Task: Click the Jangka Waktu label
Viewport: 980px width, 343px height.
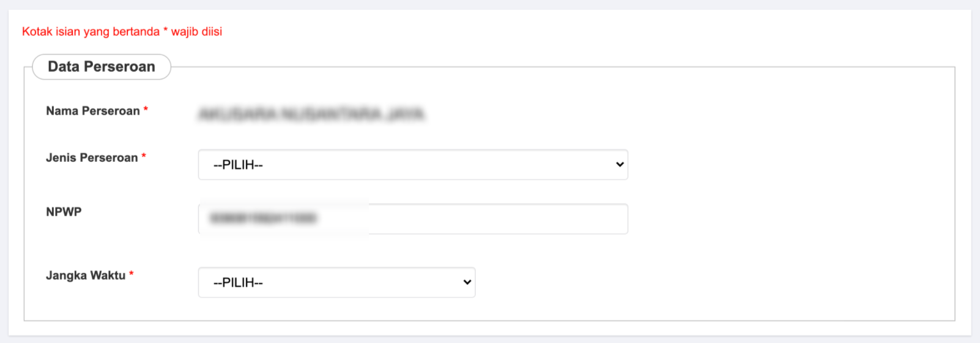Action: (x=86, y=276)
